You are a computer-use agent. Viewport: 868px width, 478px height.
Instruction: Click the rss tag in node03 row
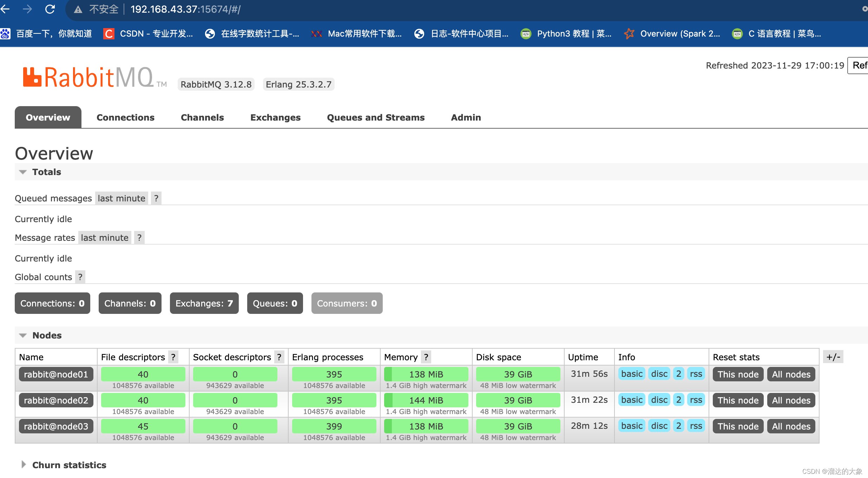(696, 426)
